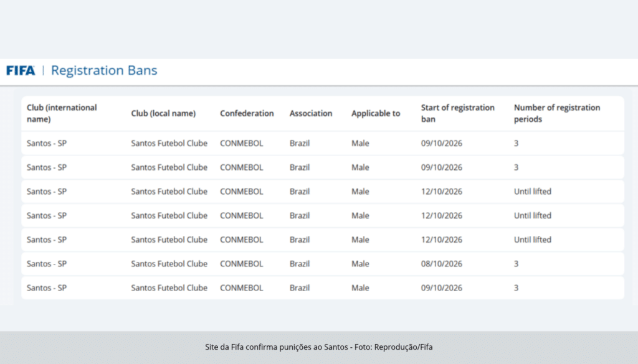This screenshot has width=638, height=364.
Task: Click the Start of registration ban header
Action: [458, 113]
